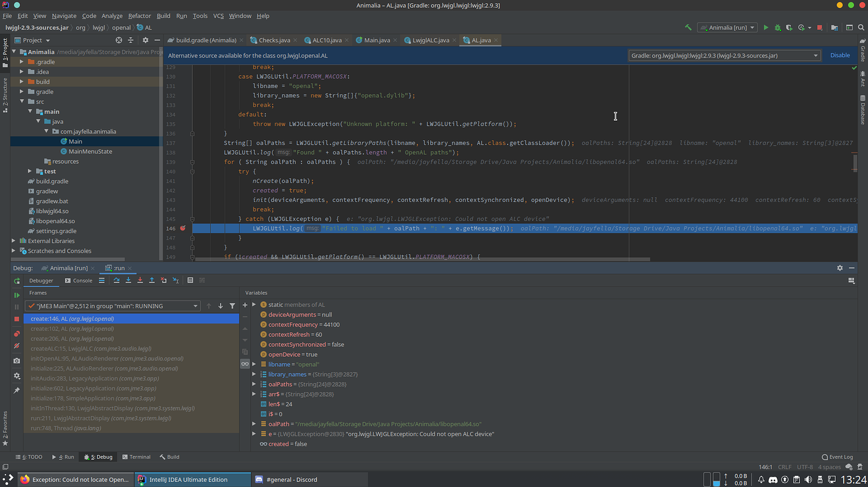Open the Event Log button
The height and width of the screenshot is (487, 868).
(x=837, y=457)
